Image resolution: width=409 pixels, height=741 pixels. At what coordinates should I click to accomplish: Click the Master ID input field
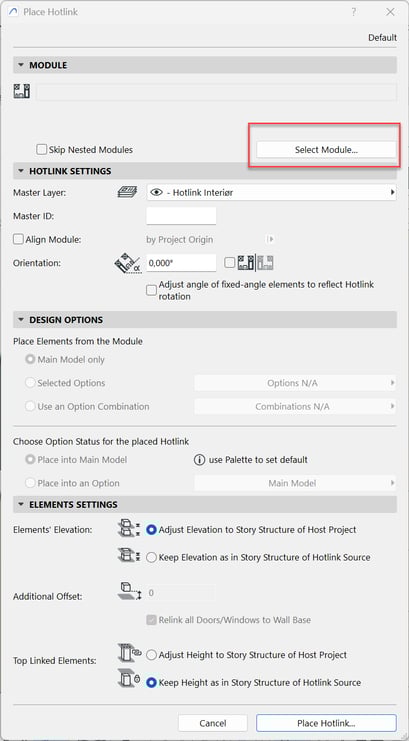tap(182, 216)
